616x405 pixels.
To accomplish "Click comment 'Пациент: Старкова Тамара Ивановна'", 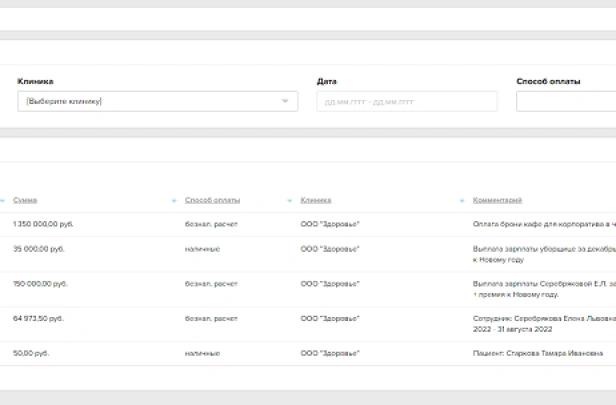I will (x=537, y=353).
